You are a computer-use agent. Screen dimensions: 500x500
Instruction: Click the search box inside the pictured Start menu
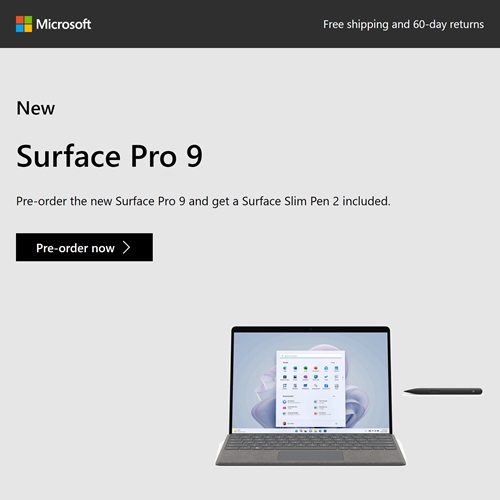click(x=310, y=356)
